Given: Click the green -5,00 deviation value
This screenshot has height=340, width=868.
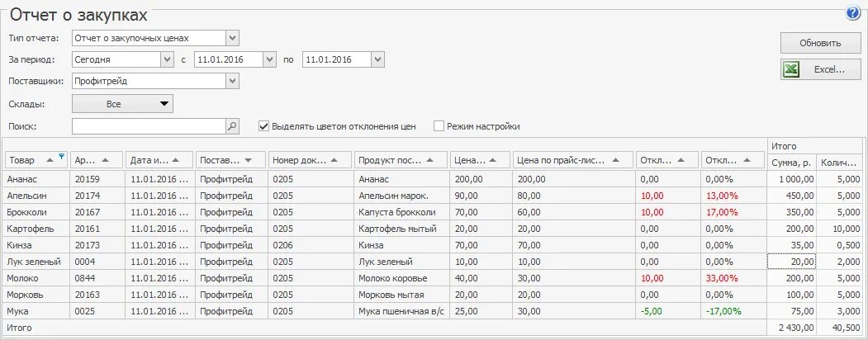Looking at the screenshot, I should (x=650, y=311).
